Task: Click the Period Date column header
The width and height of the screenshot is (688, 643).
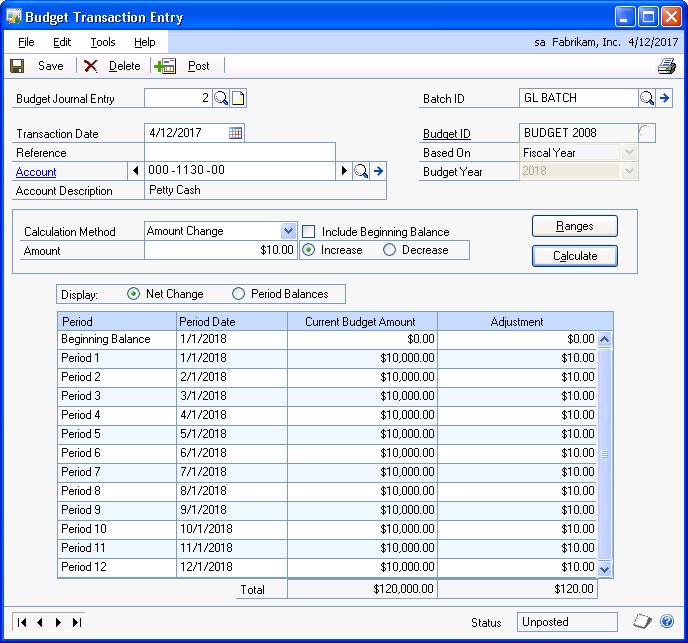Action: pos(232,322)
